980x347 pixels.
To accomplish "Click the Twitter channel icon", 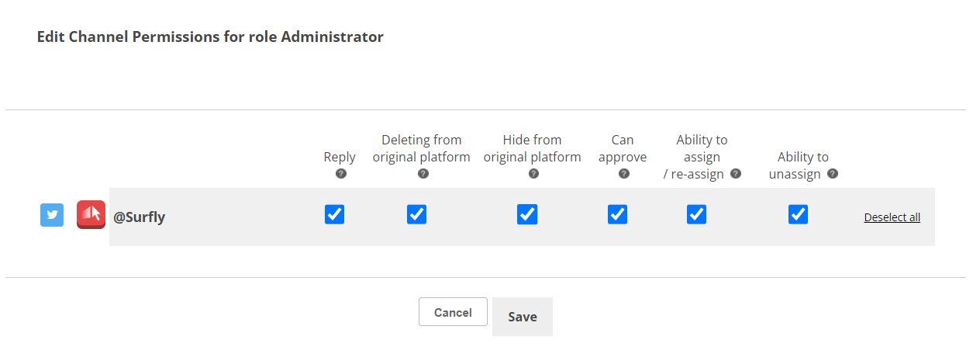I will click(52, 215).
